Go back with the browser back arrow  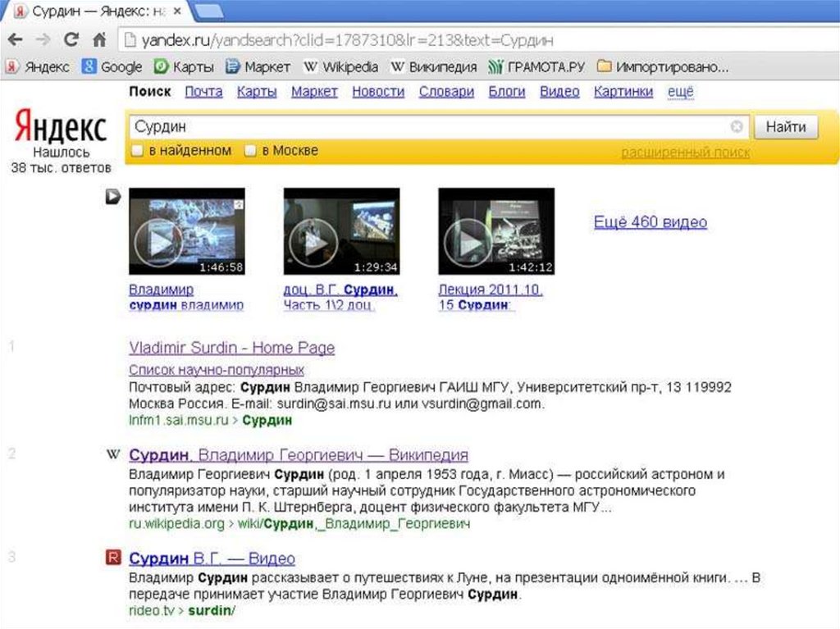tap(16, 39)
